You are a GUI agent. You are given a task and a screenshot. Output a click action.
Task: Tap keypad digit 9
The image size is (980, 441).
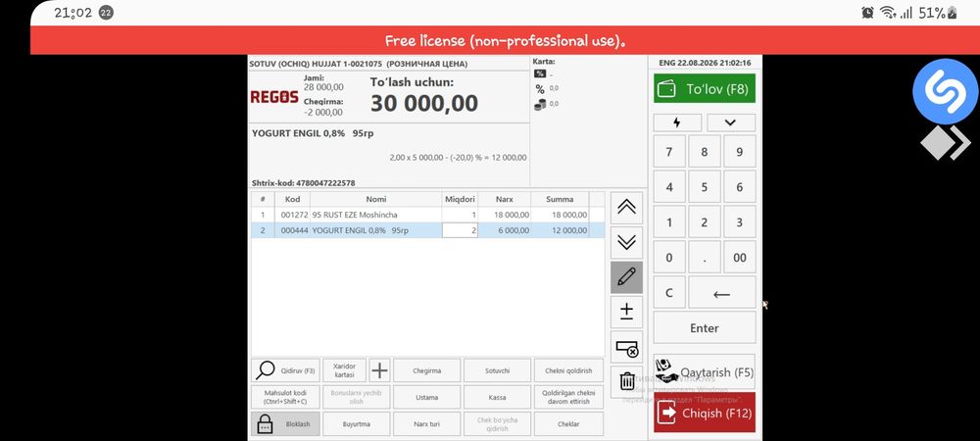point(739,152)
